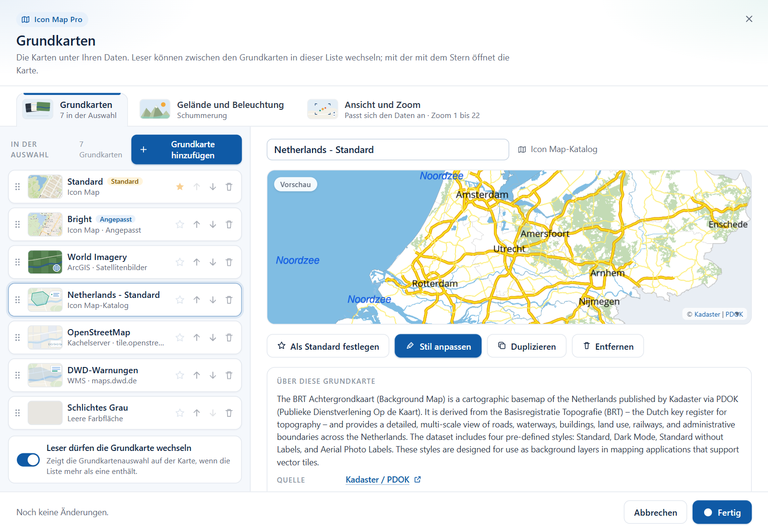The height and width of the screenshot is (532, 768).
Task: Star the Netherlands - Standard basemap row
Action: point(180,300)
